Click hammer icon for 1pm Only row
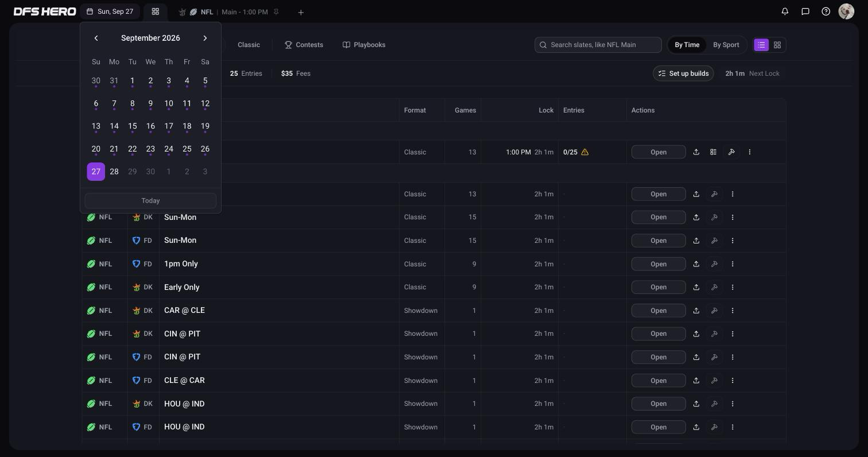Image resolution: width=868 pixels, height=457 pixels. tap(714, 264)
